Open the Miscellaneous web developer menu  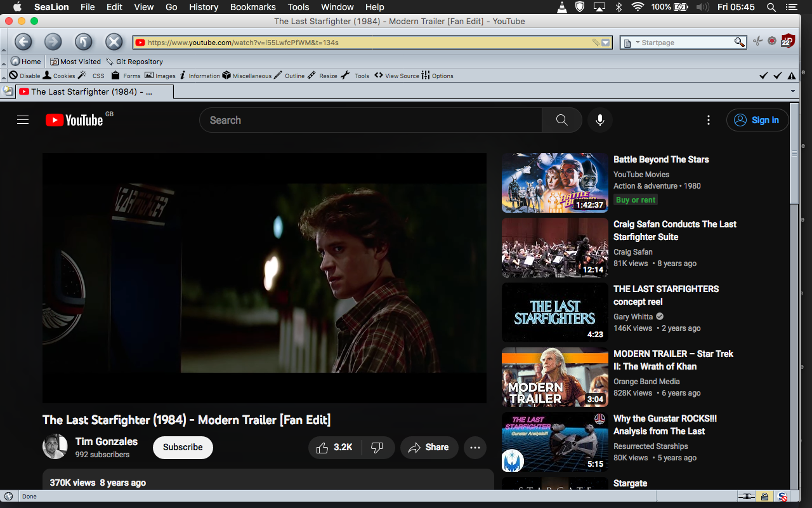247,76
